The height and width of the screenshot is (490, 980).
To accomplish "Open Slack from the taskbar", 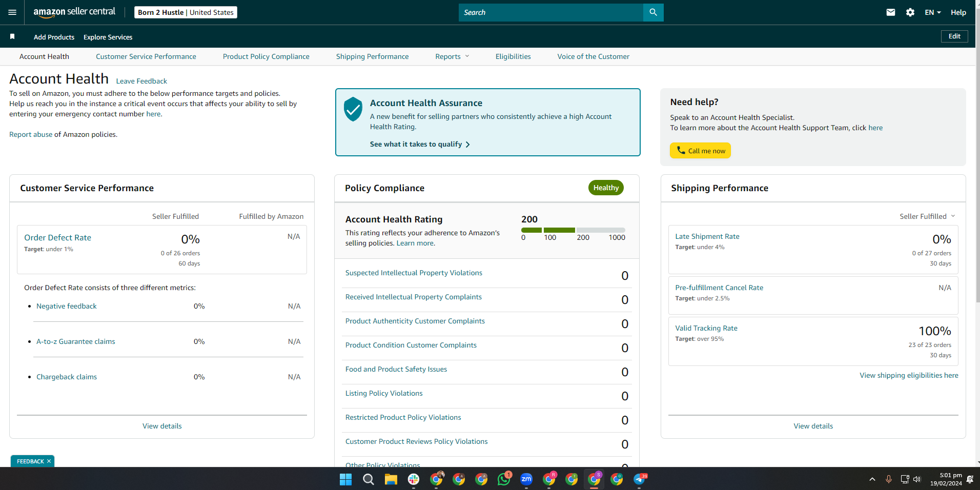I will point(414,479).
